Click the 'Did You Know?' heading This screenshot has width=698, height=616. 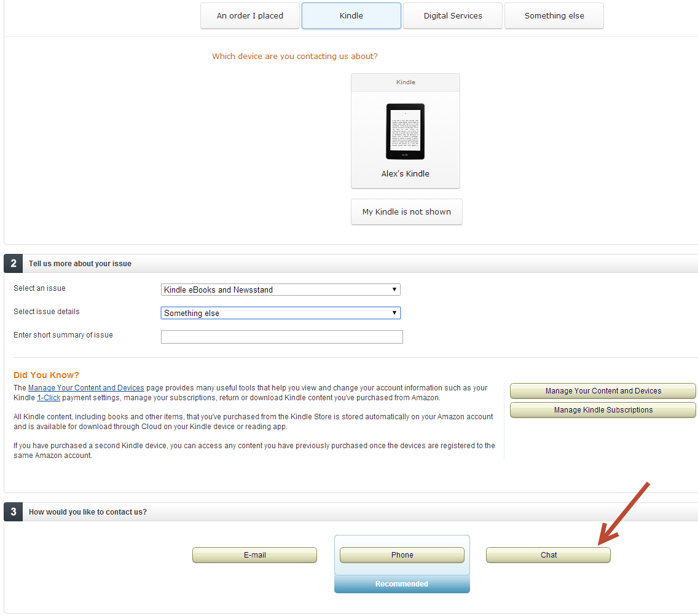pyautogui.click(x=46, y=375)
